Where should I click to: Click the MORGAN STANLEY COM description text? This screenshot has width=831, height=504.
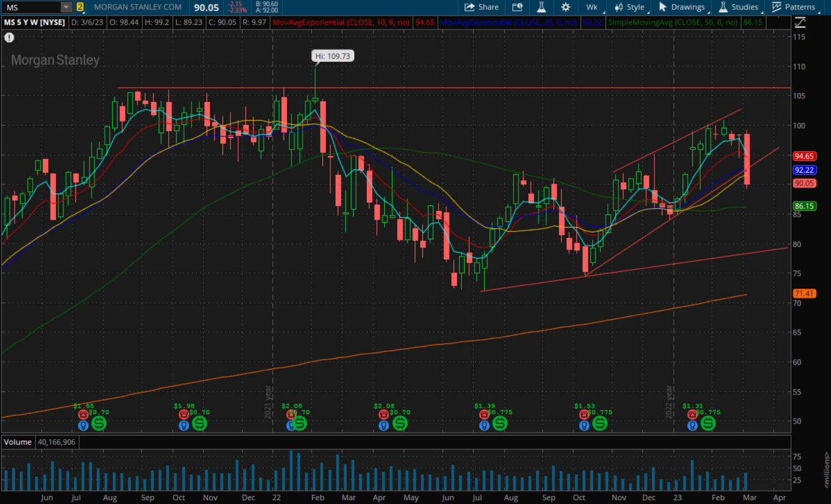point(138,7)
